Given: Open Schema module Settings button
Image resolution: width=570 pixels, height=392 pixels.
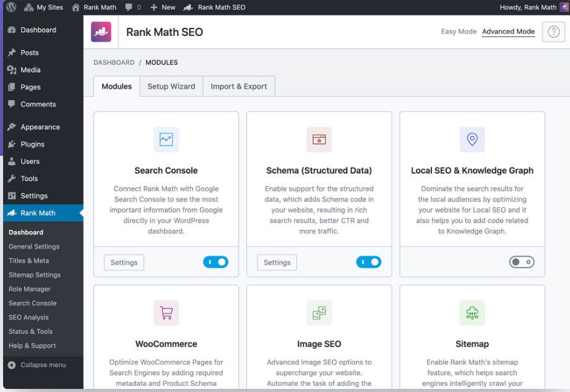Looking at the screenshot, I should coord(277,262).
